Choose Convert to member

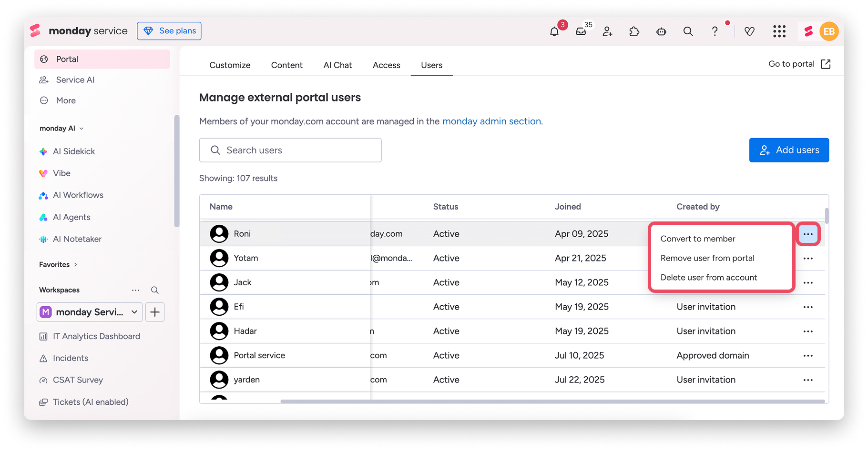(698, 239)
